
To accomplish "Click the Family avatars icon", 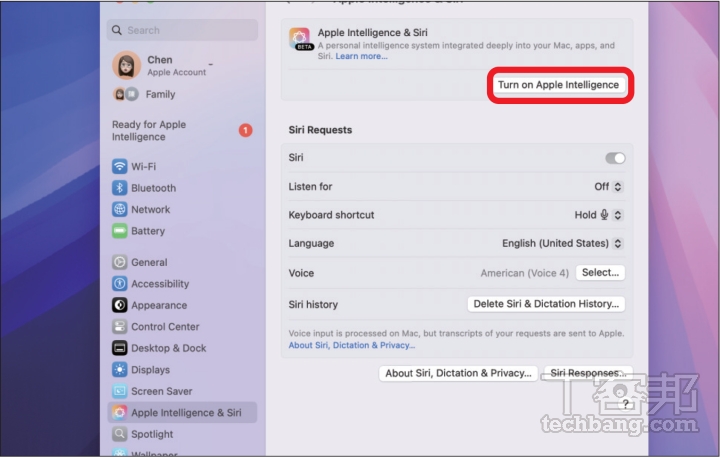I will pos(125,94).
